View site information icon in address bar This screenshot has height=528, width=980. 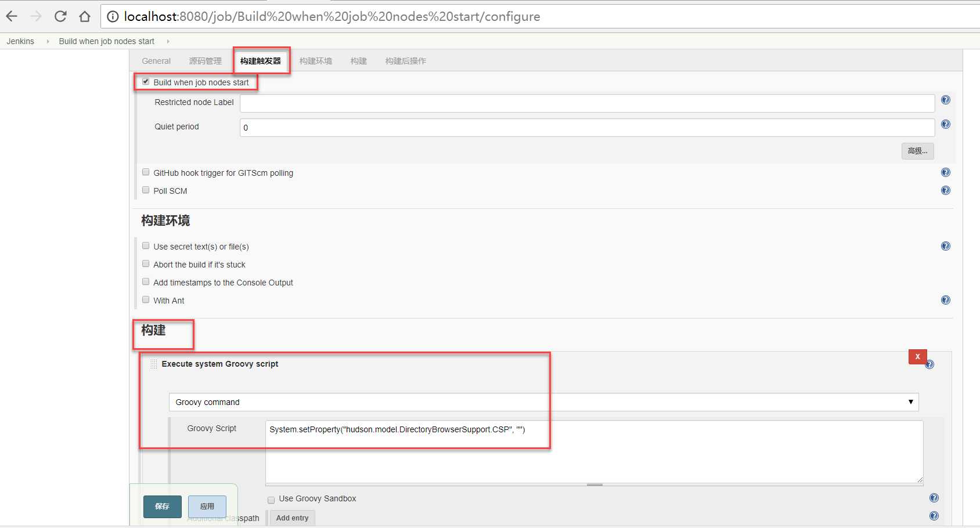point(113,17)
